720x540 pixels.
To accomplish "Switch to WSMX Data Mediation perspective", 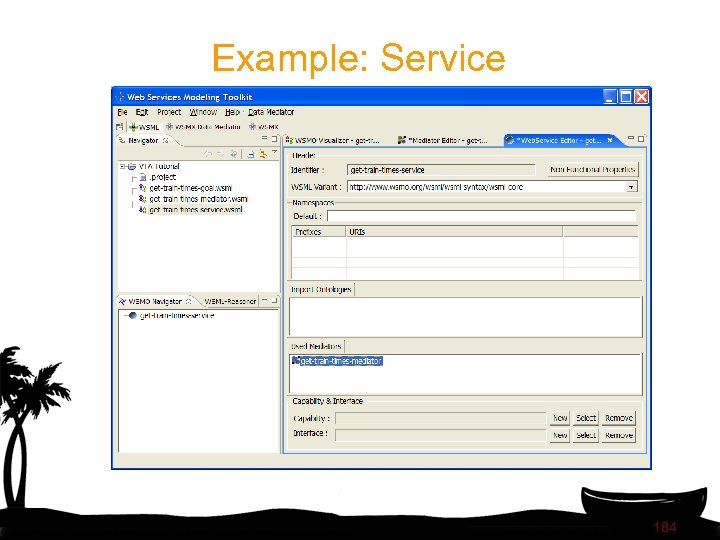I will pos(203,127).
